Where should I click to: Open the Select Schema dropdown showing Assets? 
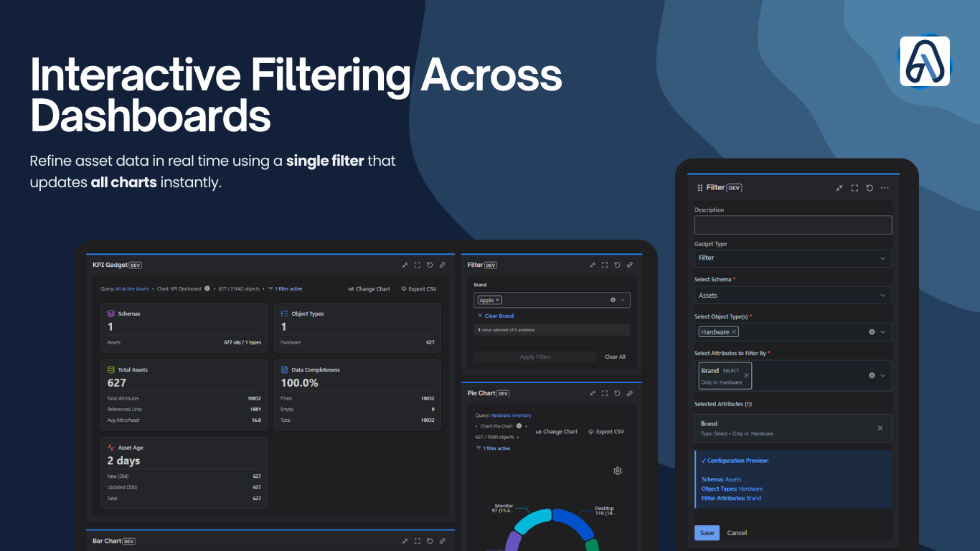(792, 295)
